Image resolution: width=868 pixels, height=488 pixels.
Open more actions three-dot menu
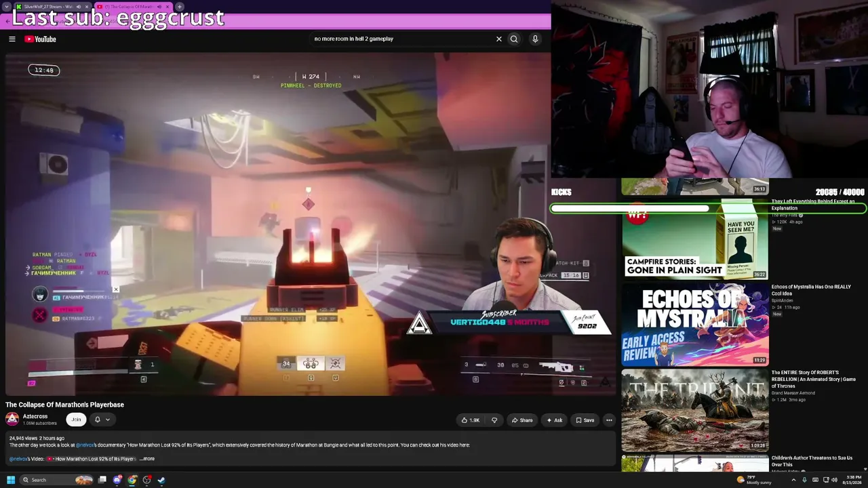pos(609,420)
